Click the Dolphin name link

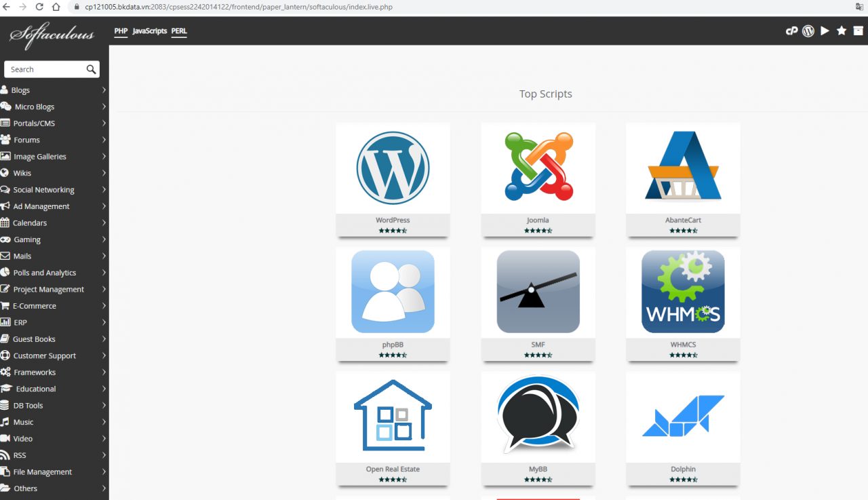(683, 469)
